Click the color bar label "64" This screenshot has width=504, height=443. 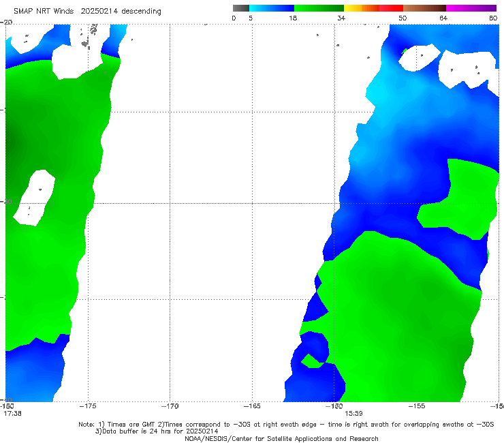[x=443, y=18]
